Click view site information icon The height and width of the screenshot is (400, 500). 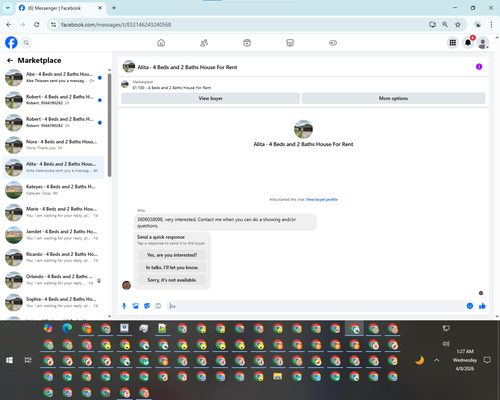[53, 25]
